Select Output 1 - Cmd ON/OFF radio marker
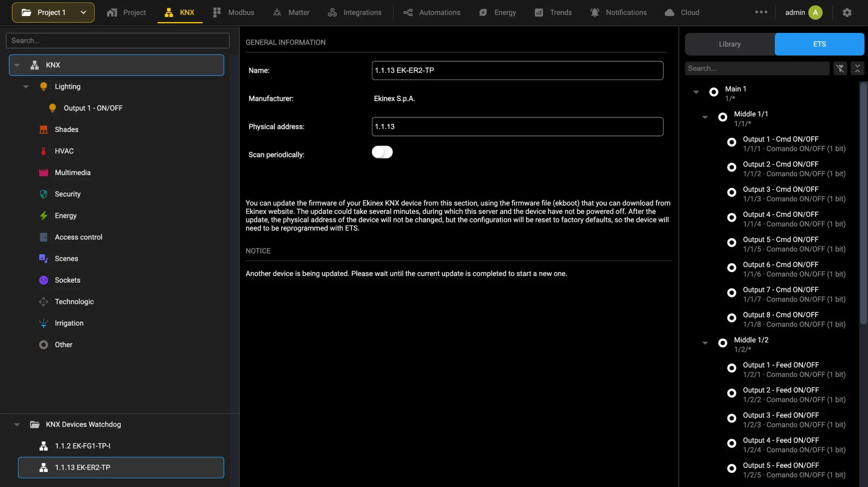 pos(732,142)
